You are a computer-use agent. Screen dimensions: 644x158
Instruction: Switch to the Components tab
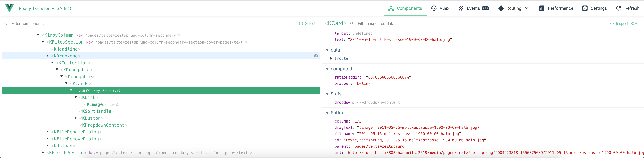[x=405, y=8]
